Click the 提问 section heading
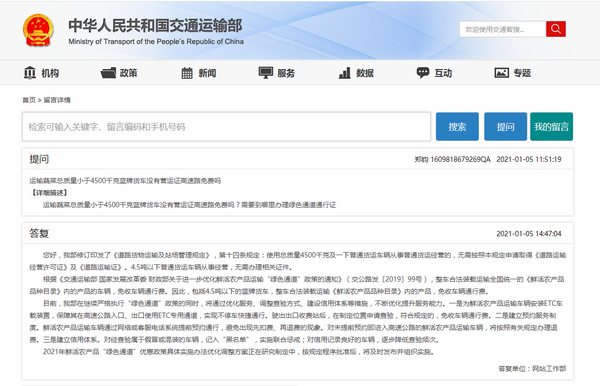Screen dimensions: 600x386 [x=39, y=159]
